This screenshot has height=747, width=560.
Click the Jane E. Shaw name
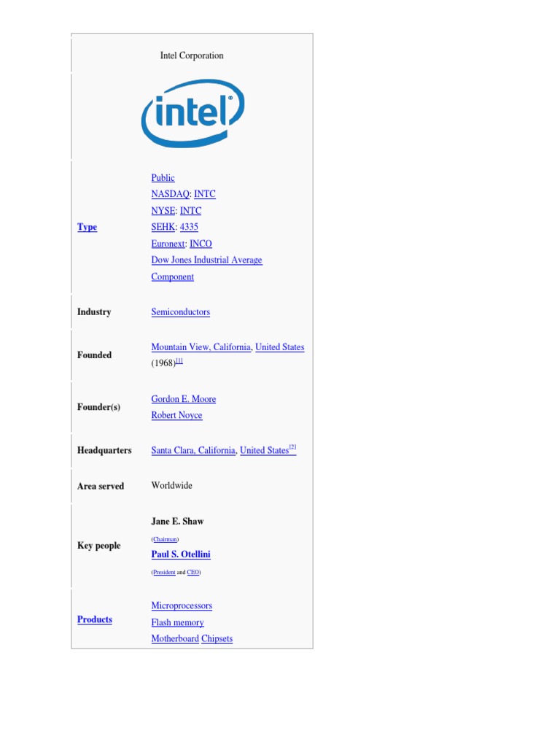pyautogui.click(x=178, y=521)
